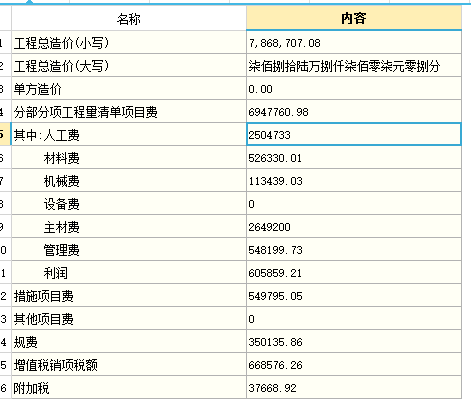Select the value 526330.01
Image resolution: width=471 pixels, height=402 pixels.
pyautogui.click(x=354, y=157)
